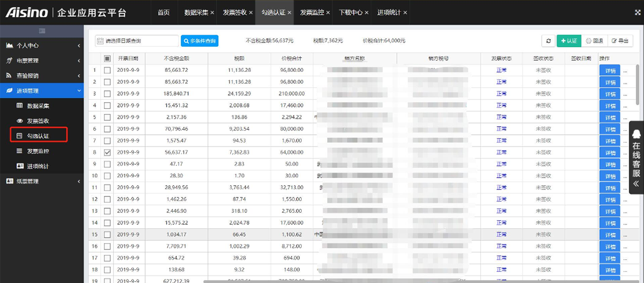
Task: Check the checkbox for row 3
Action: click(x=107, y=93)
